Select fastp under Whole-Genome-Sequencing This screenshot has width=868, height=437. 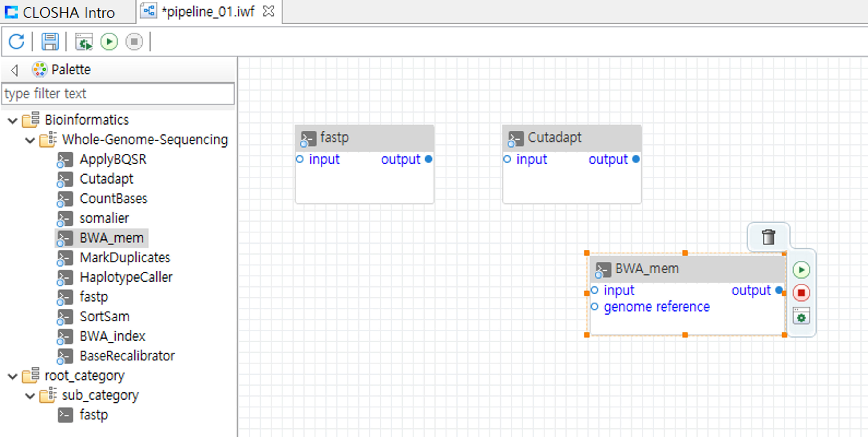94,297
